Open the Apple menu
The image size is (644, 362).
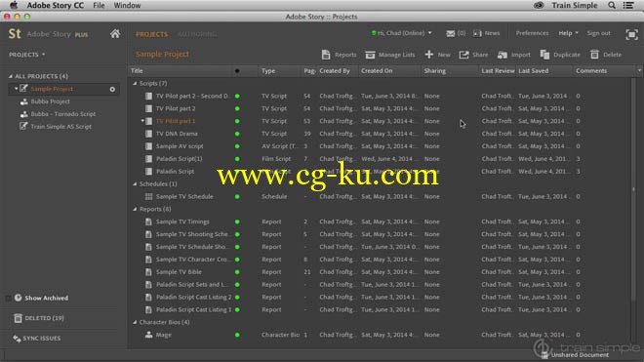coord(14,5)
